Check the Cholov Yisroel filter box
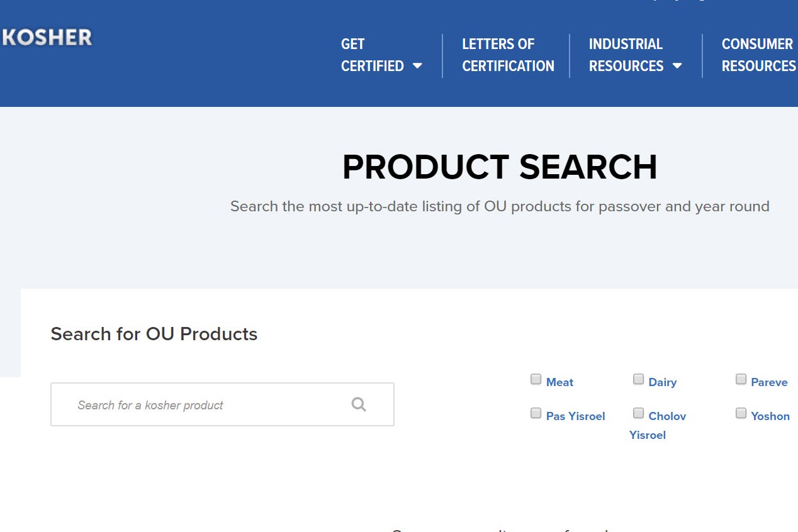Viewport: 798px width, 532px height. click(x=638, y=413)
